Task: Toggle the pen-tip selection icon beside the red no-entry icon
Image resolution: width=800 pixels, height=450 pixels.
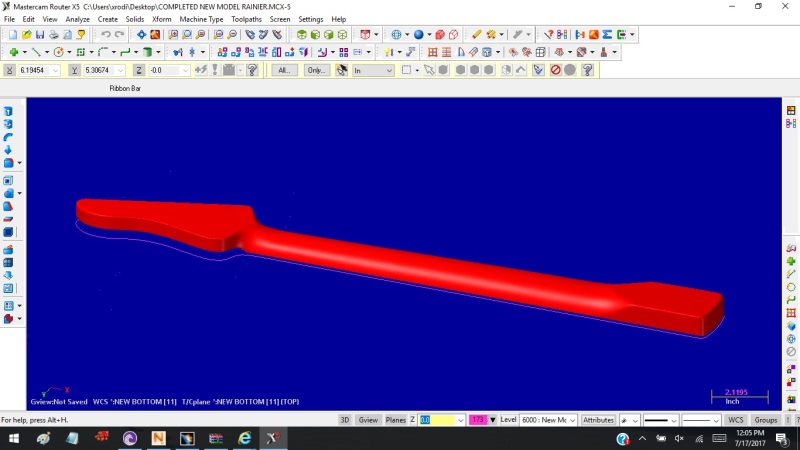Action: pyautogui.click(x=538, y=70)
